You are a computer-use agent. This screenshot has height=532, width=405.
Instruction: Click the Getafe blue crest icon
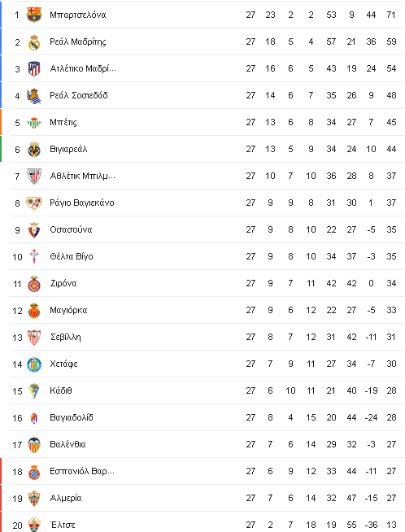[x=34, y=364]
